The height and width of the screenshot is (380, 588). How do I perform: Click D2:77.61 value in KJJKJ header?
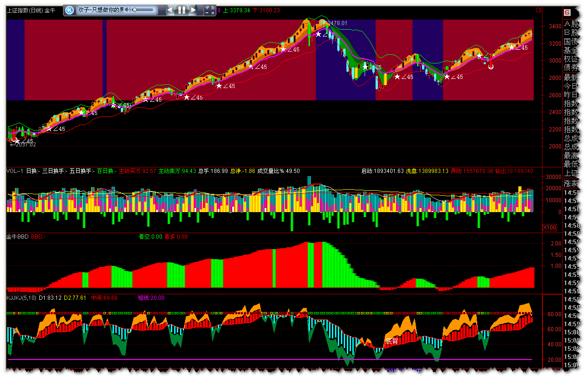coord(75,298)
